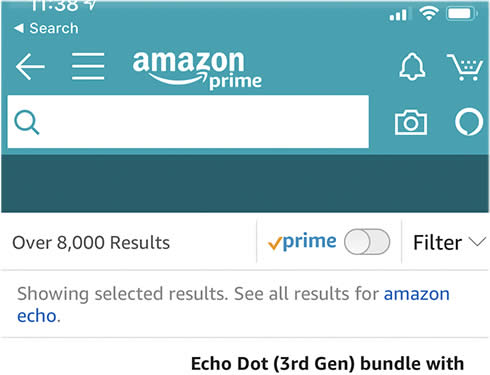Viewport: 490px width, 375px height.
Task: Expand the Filter dropdown
Action: click(449, 242)
